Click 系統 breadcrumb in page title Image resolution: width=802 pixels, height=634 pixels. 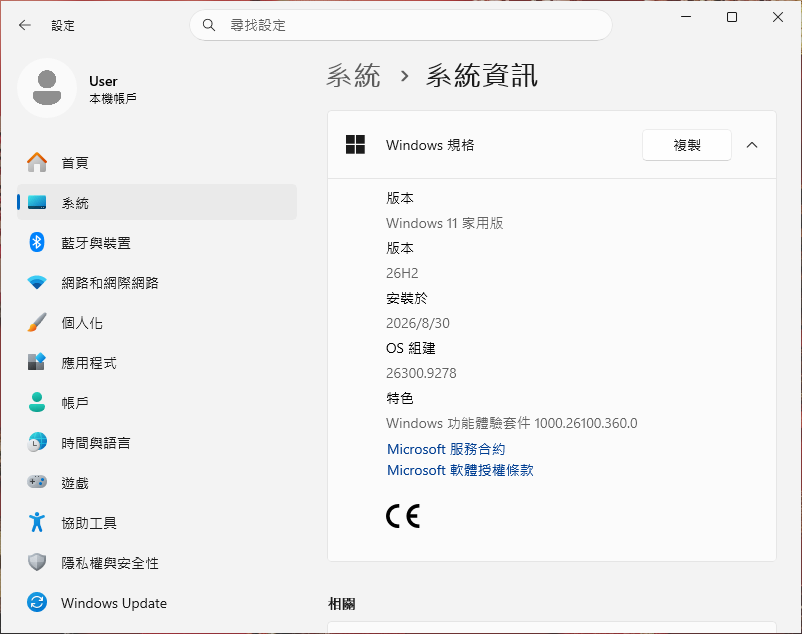tap(353, 76)
